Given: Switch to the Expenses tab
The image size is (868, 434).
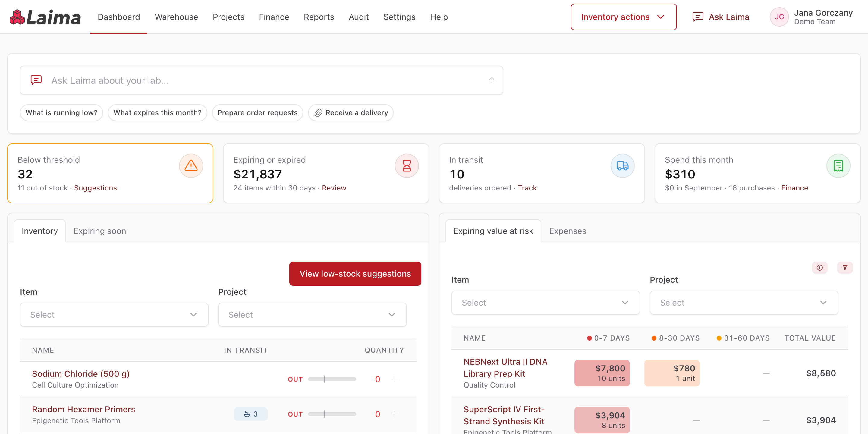Looking at the screenshot, I should pos(568,231).
